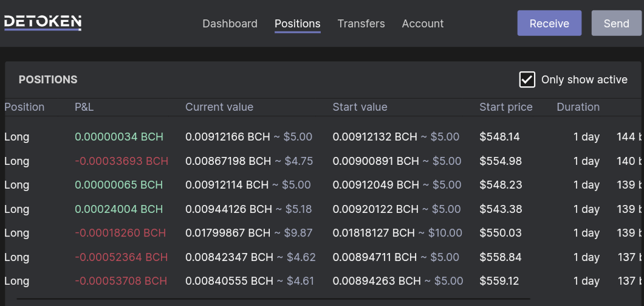Go to the Transfers tab
The width and height of the screenshot is (644, 306).
[x=361, y=24]
